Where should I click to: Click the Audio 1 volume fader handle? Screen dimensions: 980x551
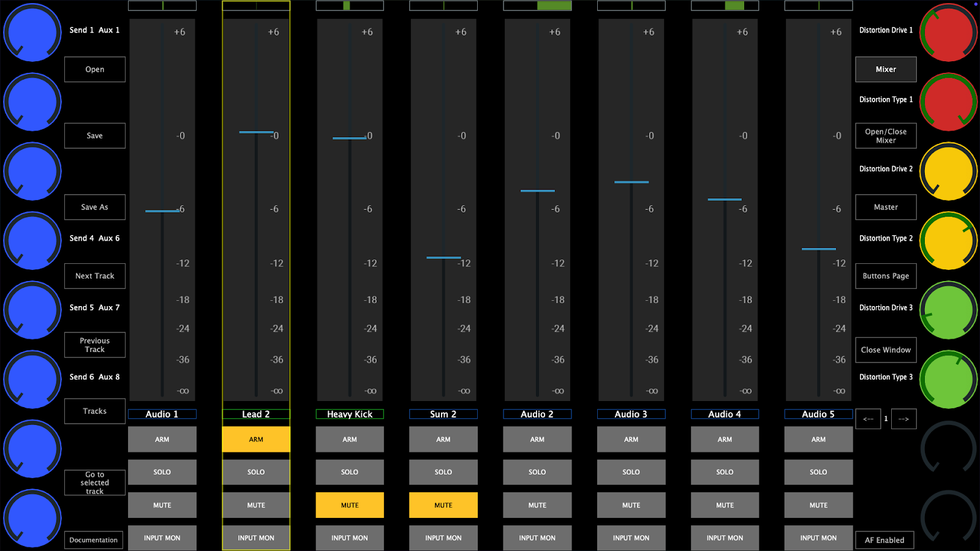tap(162, 211)
